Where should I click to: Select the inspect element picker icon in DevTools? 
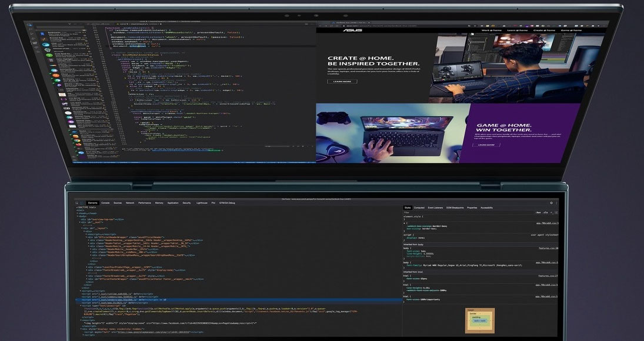(x=77, y=203)
